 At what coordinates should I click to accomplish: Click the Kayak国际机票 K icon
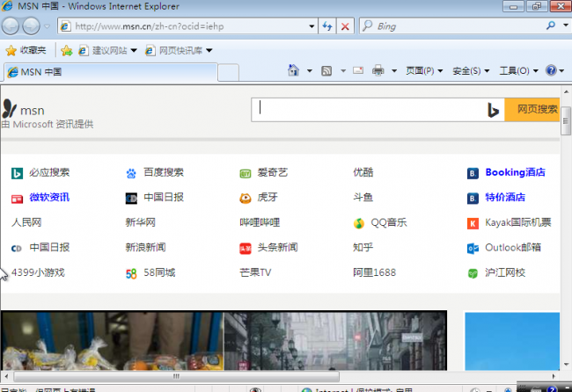coord(473,223)
